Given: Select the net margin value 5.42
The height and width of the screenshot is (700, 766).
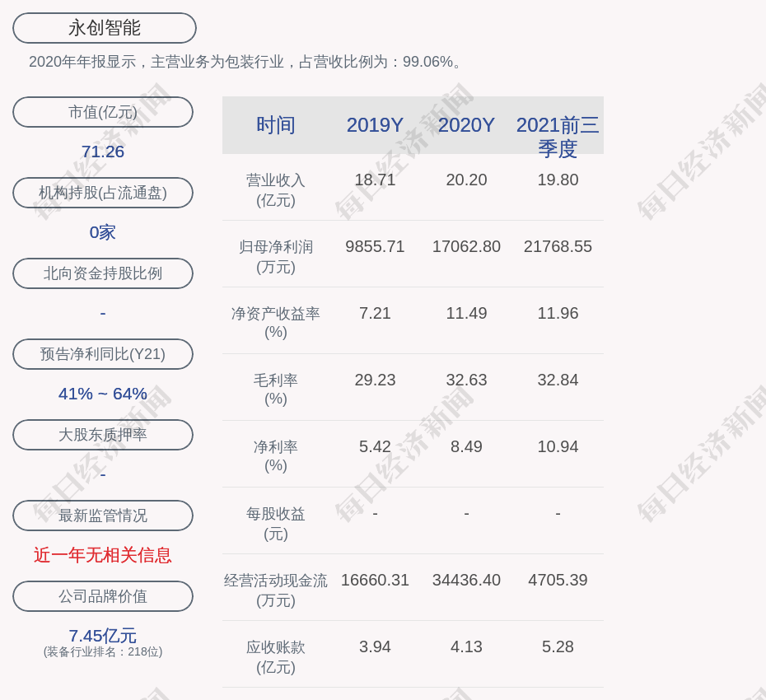Looking at the screenshot, I should click(375, 446).
